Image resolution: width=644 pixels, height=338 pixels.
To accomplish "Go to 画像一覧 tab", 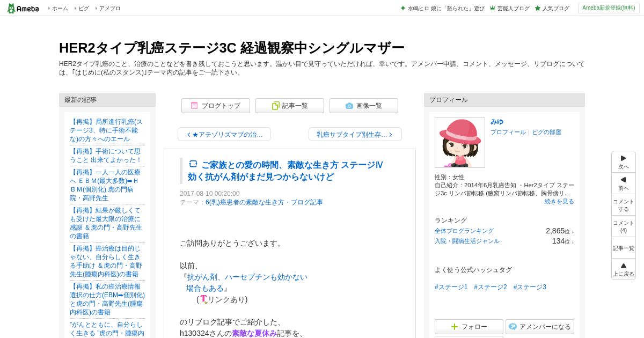I will (x=364, y=106).
